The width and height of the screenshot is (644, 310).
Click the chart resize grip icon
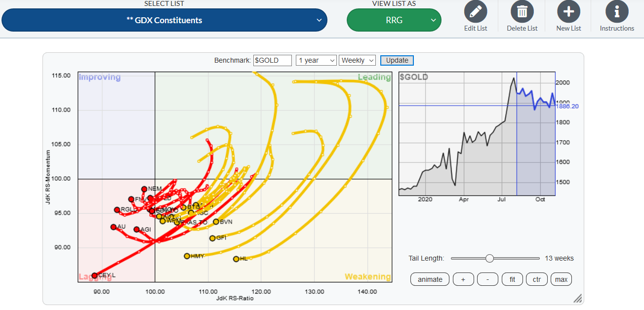577,298
